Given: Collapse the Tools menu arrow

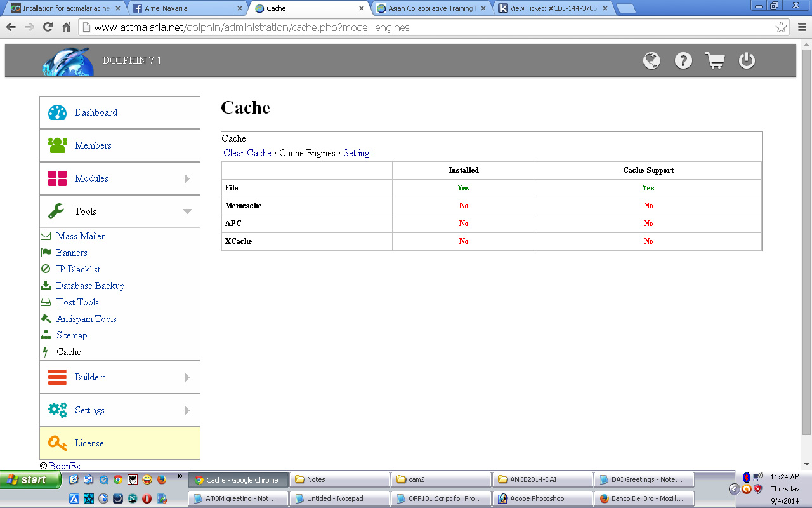Looking at the screenshot, I should pos(187,211).
